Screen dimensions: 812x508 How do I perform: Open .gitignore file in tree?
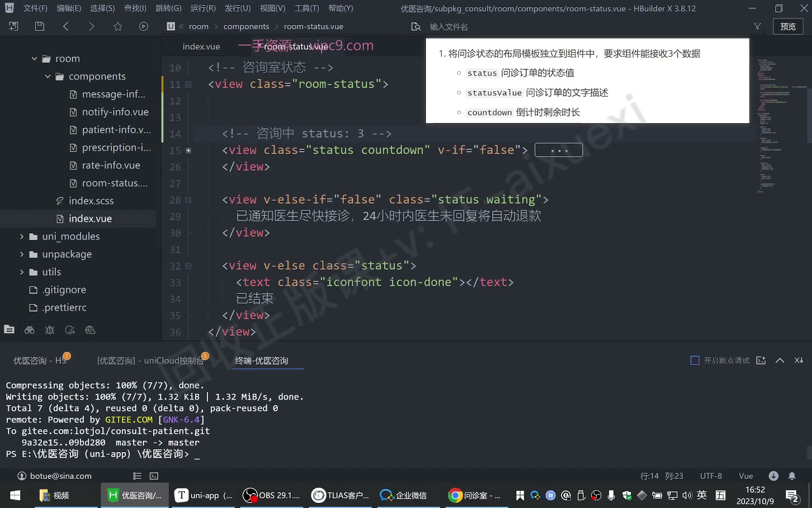[64, 290]
